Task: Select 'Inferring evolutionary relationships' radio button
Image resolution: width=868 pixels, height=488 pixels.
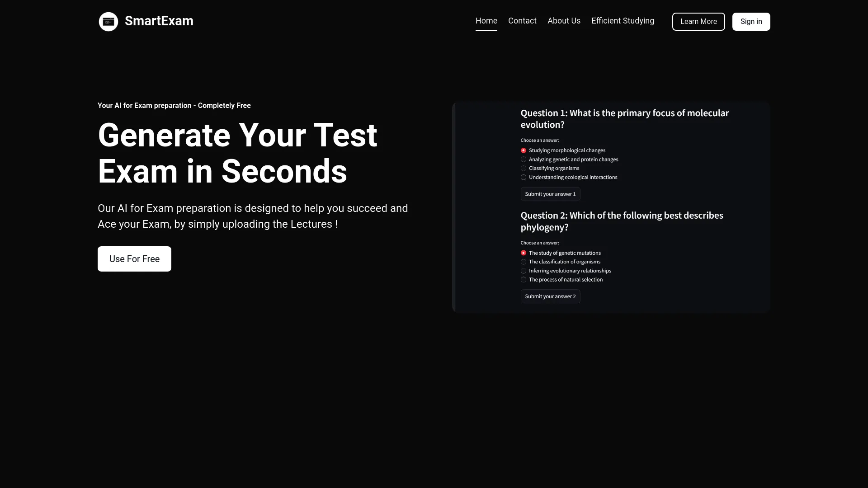Action: pyautogui.click(x=524, y=271)
